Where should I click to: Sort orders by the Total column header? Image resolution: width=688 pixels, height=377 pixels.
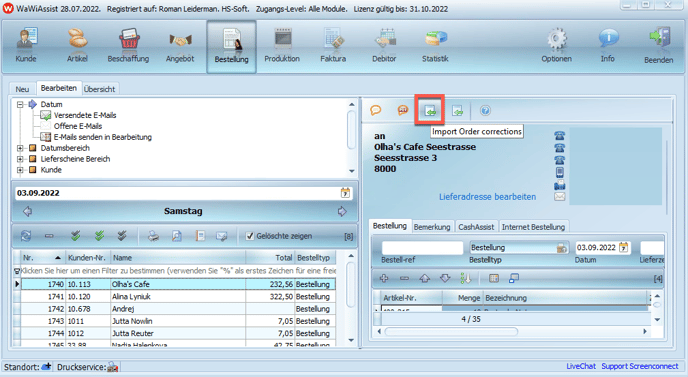[x=270, y=258]
